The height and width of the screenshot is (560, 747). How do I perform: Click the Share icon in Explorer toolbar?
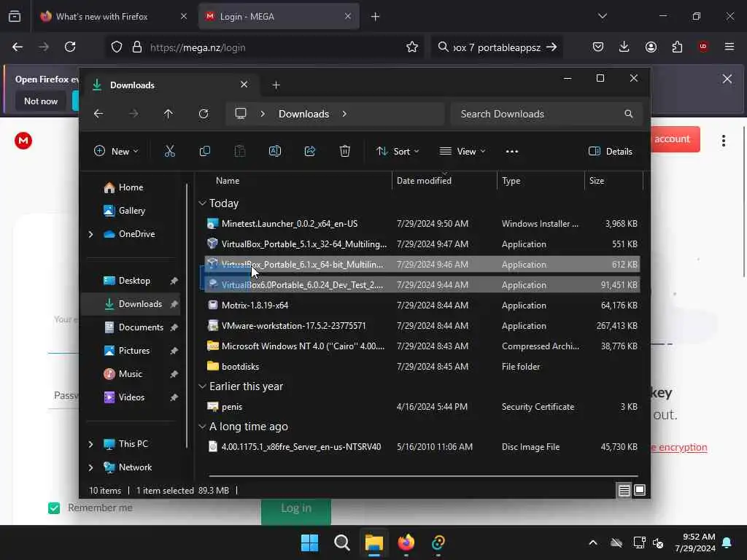point(309,152)
